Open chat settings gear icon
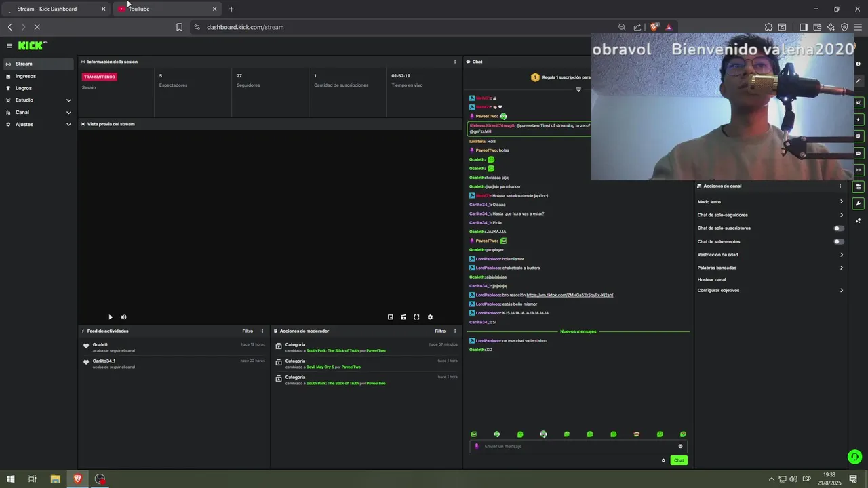 [663, 460]
